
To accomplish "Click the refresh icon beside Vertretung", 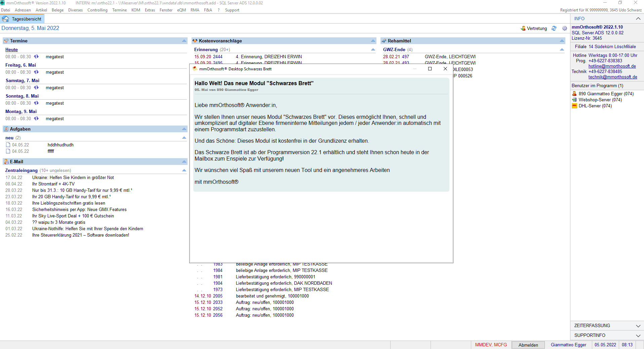I will pyautogui.click(x=554, y=28).
